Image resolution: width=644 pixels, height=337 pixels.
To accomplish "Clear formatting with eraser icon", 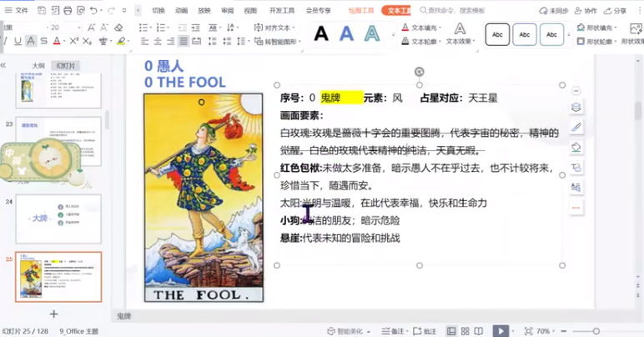I will (118, 28).
